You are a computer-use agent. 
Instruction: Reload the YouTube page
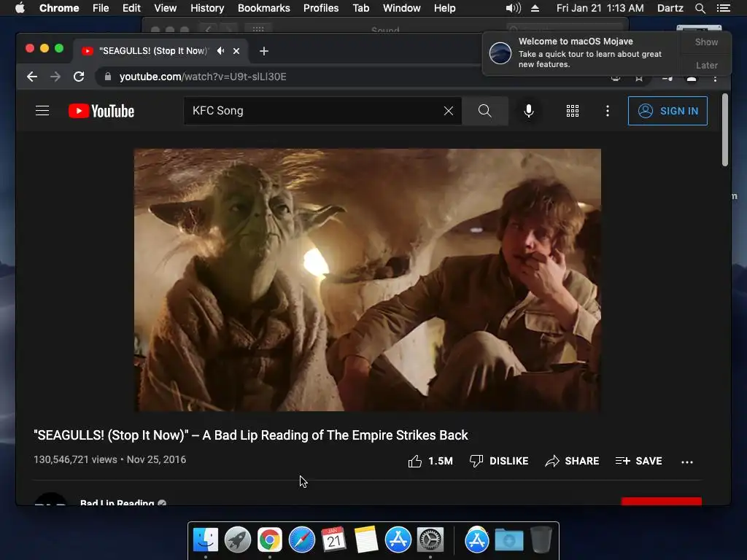(79, 77)
